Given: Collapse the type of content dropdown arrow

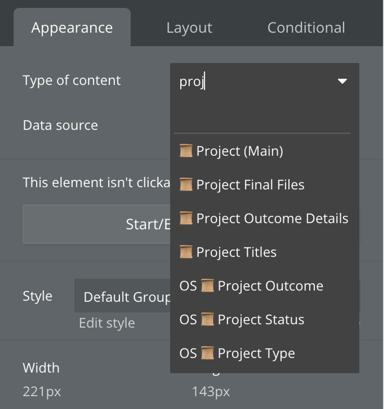Looking at the screenshot, I should 342,81.
